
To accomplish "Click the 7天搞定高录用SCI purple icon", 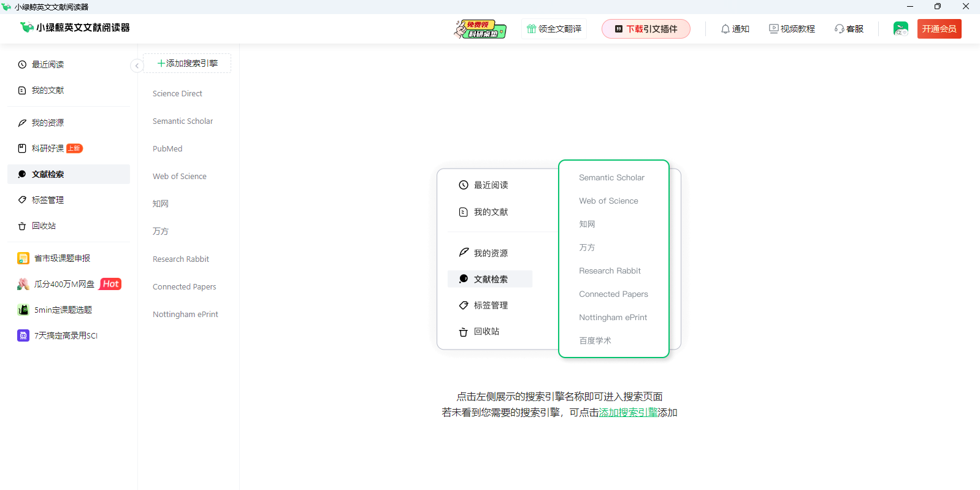I will click(23, 335).
